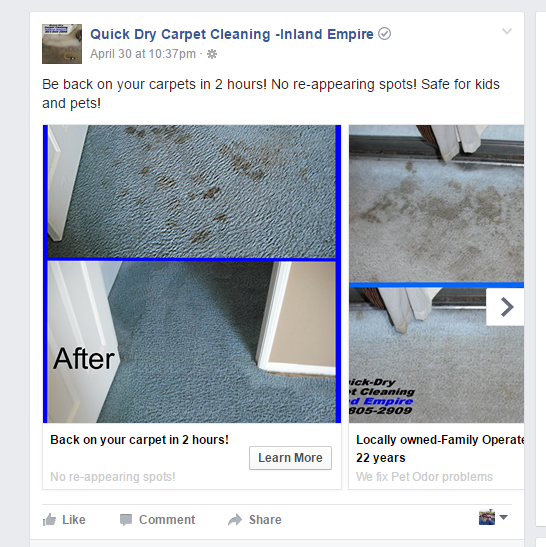This screenshot has height=547, width=546.
Task: Open the Quick Dry Carpet Cleaning profile picture
Action: (62, 44)
